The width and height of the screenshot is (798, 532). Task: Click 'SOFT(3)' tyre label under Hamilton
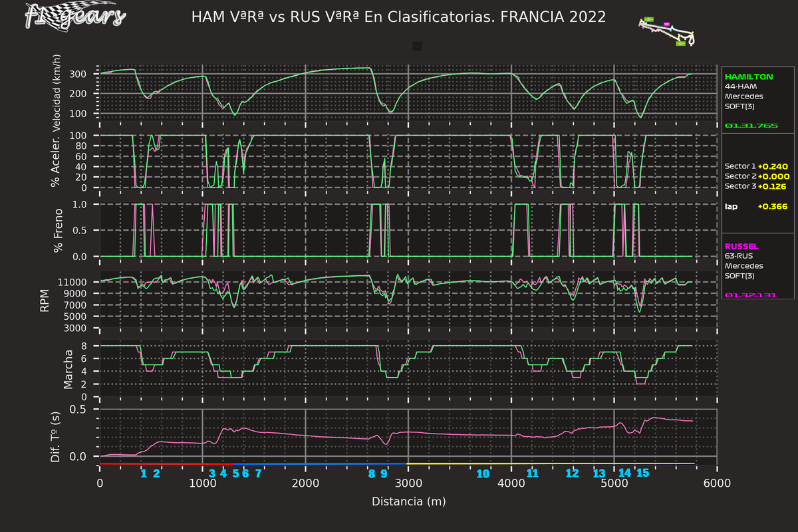coord(741,106)
